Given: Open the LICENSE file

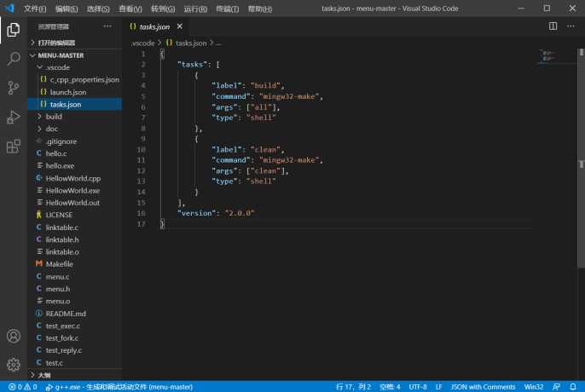Looking at the screenshot, I should click(x=75, y=215).
